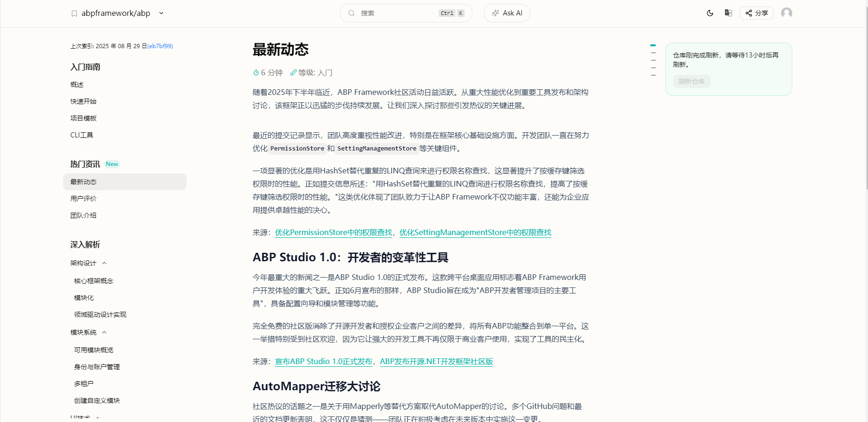Click the ABP Studio 1.0：开发者的变革性工具 heading
Screen dimensions: 868x422
[x=351, y=257]
